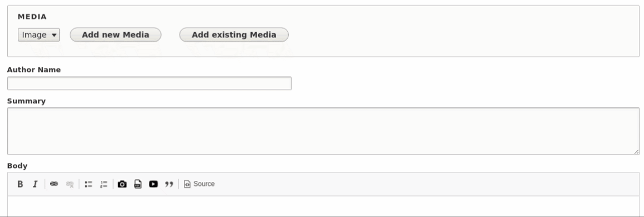This screenshot has width=644, height=217.
Task: Open the Image media type dropdown
Action: tap(38, 35)
